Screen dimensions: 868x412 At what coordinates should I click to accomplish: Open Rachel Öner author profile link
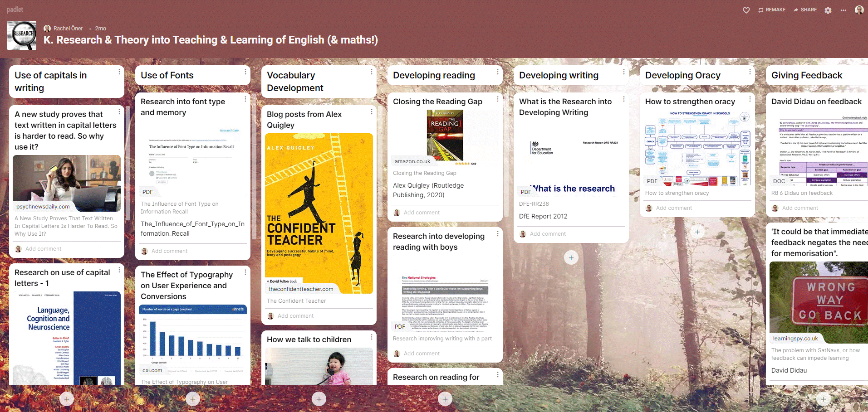pyautogui.click(x=64, y=28)
